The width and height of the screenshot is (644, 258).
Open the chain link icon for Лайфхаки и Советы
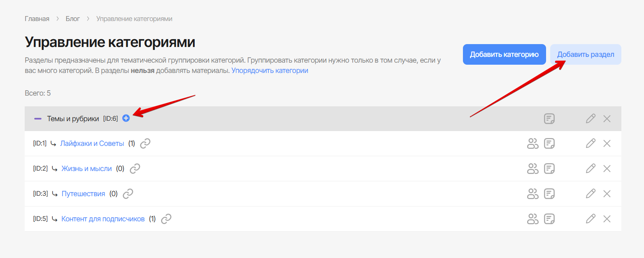[145, 143]
